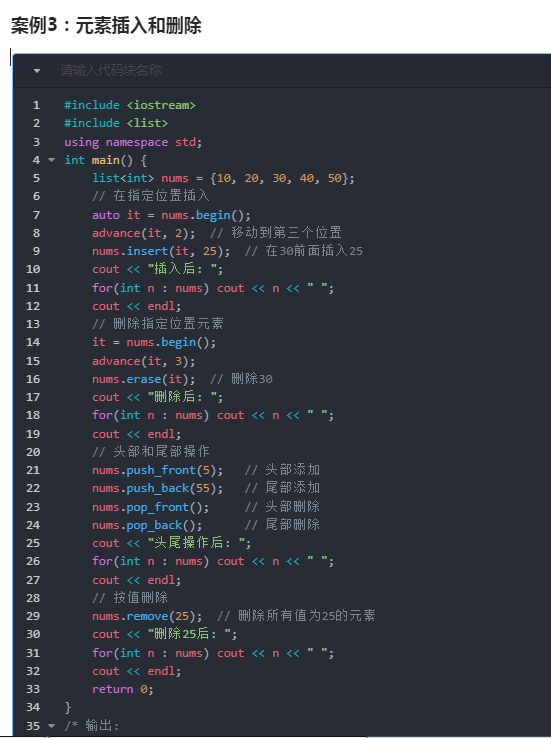Click comment '// 移动到第三个位置'
Image resolution: width=551 pixels, height=738 pixels.
click(276, 233)
